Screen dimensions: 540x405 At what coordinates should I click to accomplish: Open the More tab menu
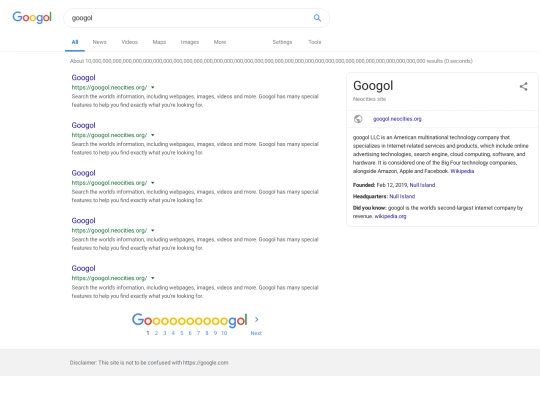click(220, 42)
